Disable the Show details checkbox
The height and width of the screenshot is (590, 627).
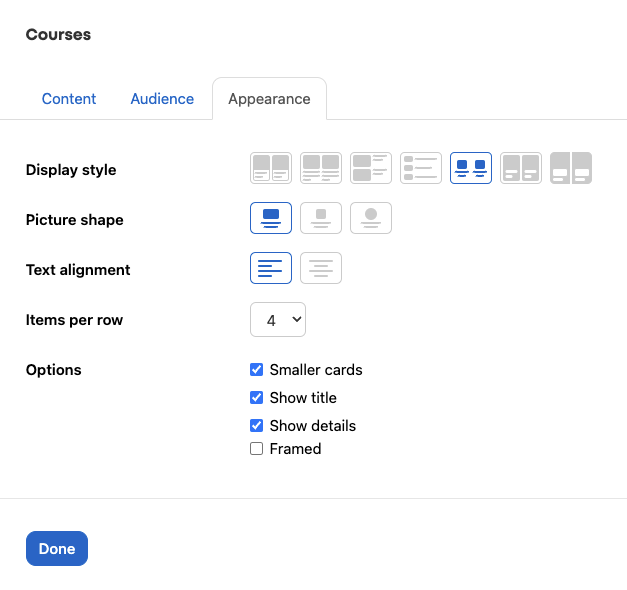(257, 426)
